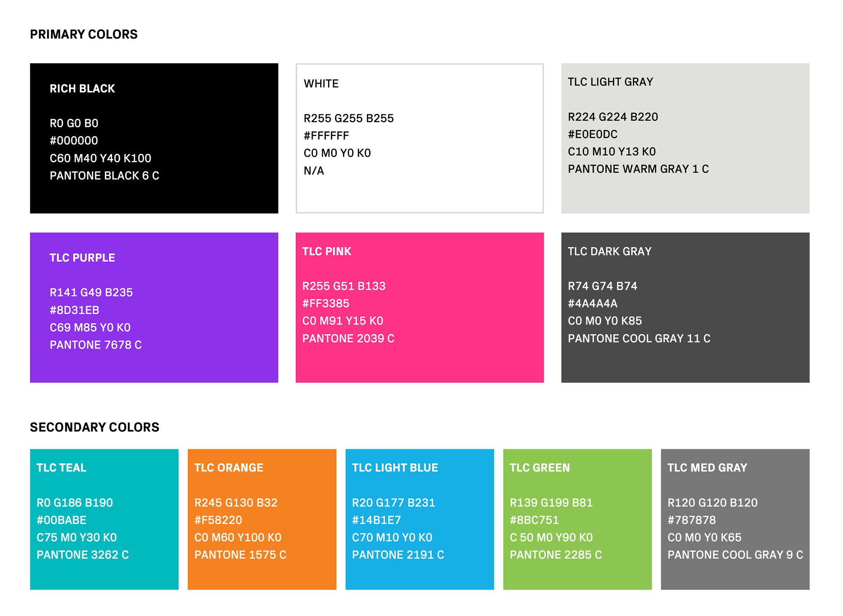
Task: Click the text R224 G224 B220
Action: pos(613,117)
